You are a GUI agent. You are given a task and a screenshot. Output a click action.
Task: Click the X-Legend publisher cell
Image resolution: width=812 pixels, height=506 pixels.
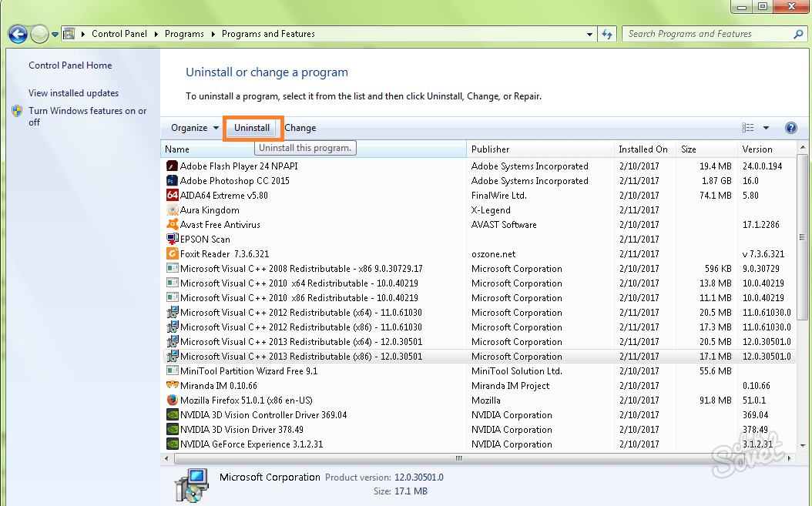click(x=491, y=209)
